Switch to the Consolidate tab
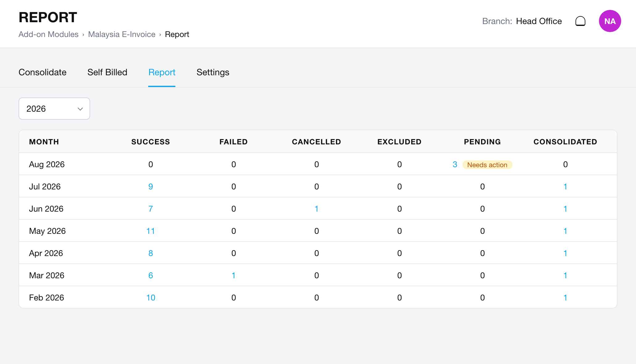Image resolution: width=636 pixels, height=364 pixels. (43, 72)
